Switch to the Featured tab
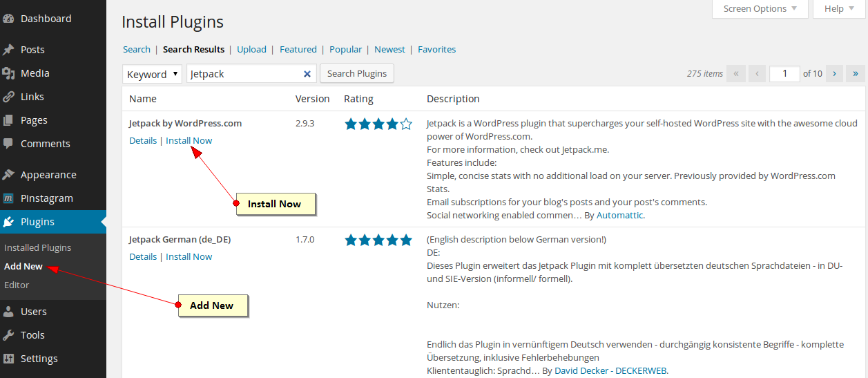This screenshot has width=868, height=378. (x=298, y=49)
